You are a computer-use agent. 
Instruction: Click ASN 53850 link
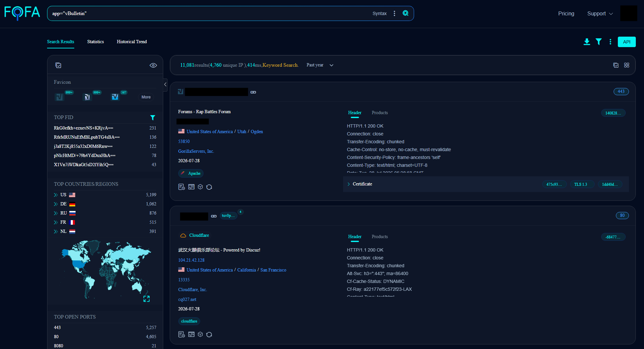tap(184, 142)
